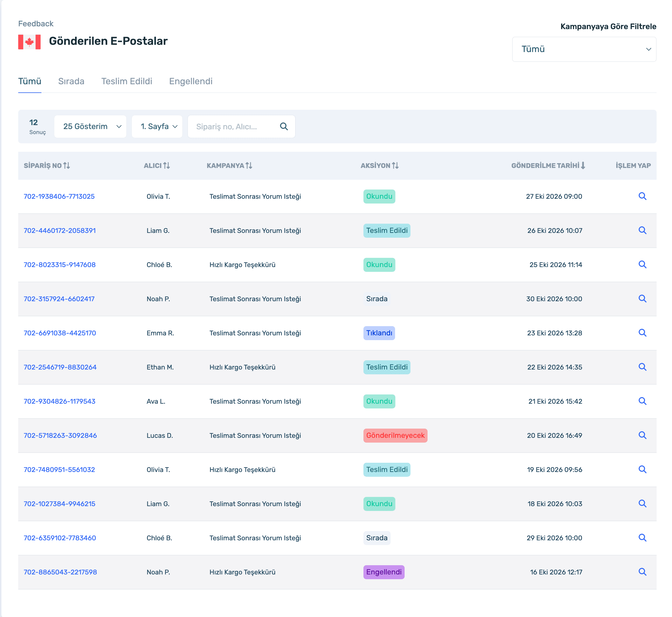This screenshot has width=672, height=617.
Task: Click the Tıklandı status badge
Action: point(379,333)
